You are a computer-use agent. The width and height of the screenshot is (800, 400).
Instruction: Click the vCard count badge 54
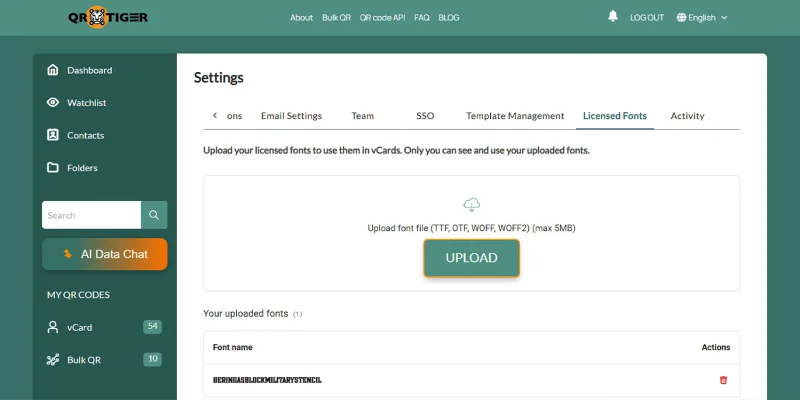[153, 327]
